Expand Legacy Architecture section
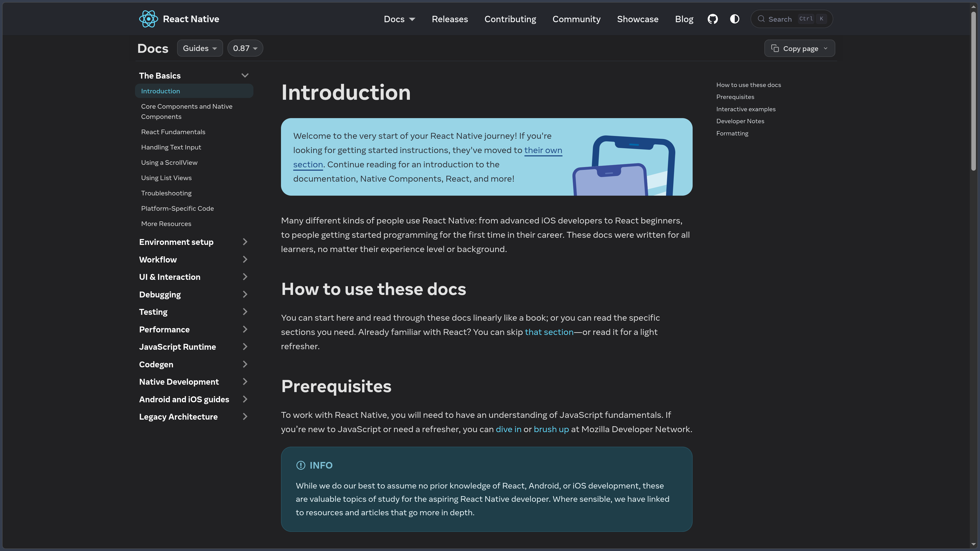The height and width of the screenshot is (551, 980). (245, 417)
